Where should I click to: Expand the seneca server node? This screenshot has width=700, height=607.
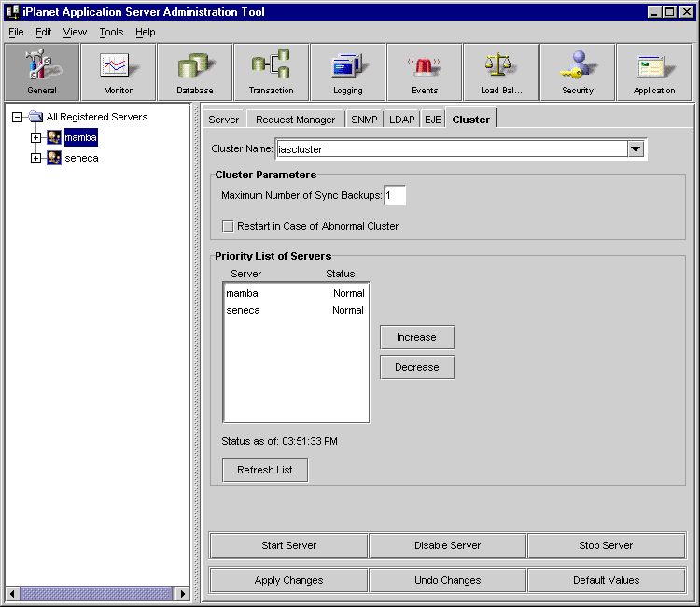[x=35, y=158]
